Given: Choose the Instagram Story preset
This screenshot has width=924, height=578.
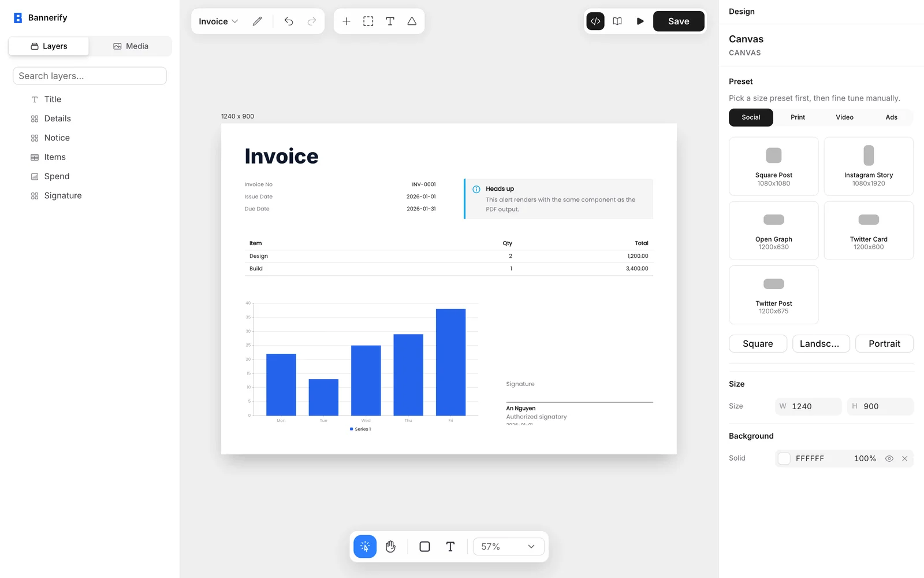Looking at the screenshot, I should click(869, 166).
